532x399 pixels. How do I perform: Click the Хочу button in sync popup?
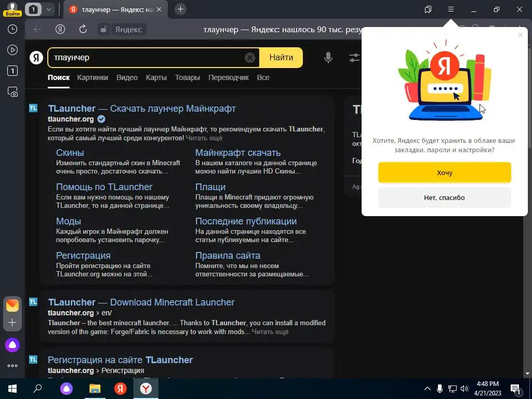pos(445,172)
